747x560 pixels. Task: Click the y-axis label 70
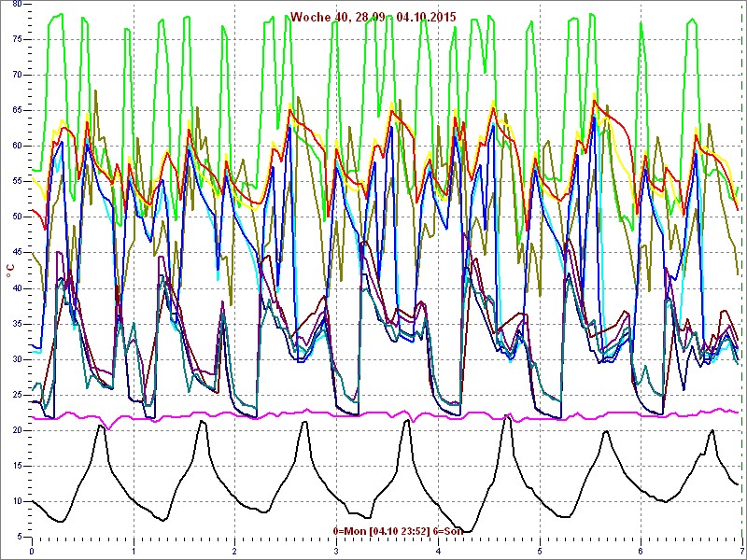click(16, 76)
